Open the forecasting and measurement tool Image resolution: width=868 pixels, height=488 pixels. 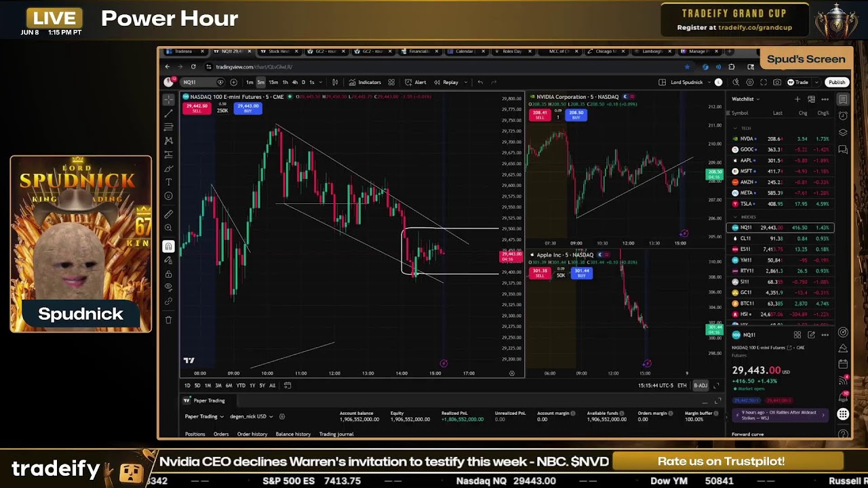tap(169, 155)
